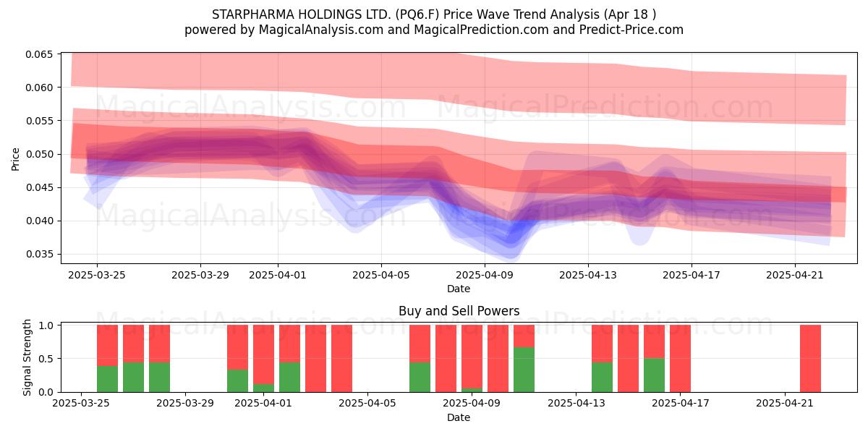
Task: Click the 'Buy and Sell Powers' subplot title
Action: 459,312
